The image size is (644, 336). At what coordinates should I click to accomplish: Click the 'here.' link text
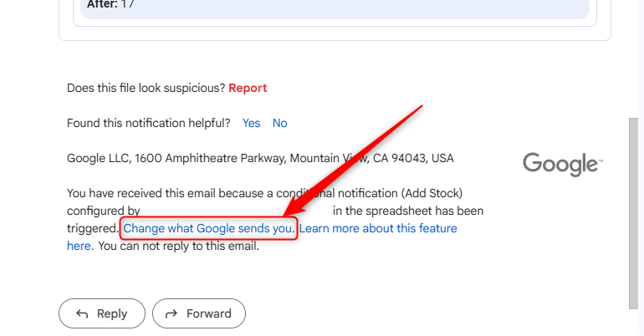pyautogui.click(x=80, y=246)
